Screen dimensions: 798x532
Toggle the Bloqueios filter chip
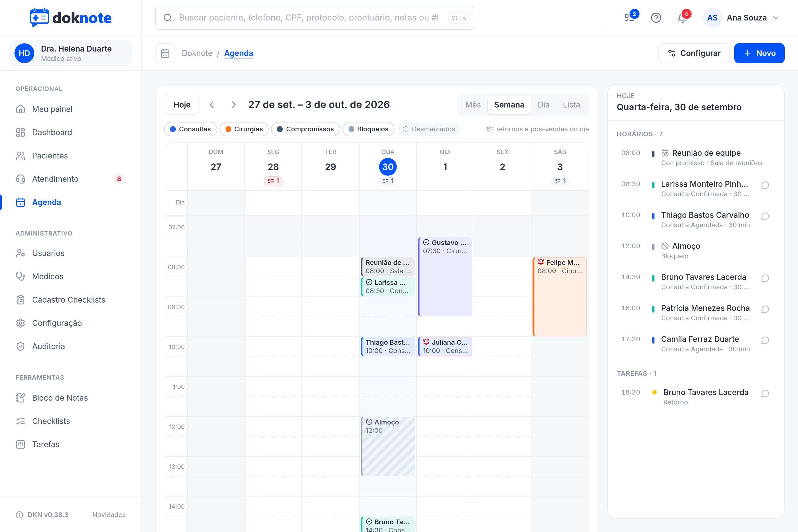[369, 129]
